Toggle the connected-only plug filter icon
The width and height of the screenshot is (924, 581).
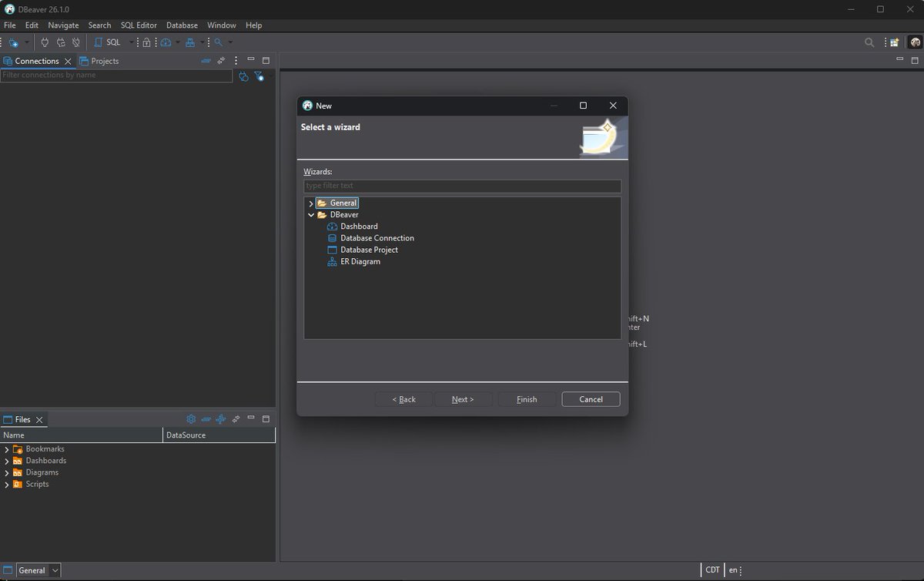[243, 76]
